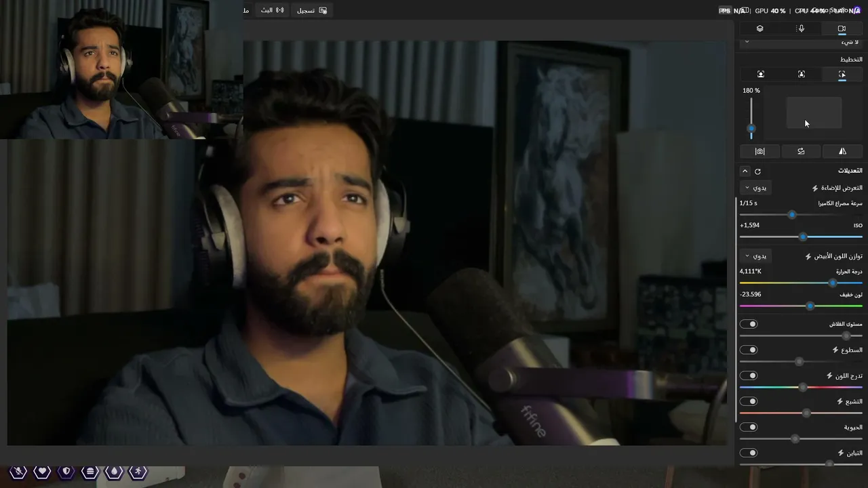
Task: Click the سرعة مصراع الكاميرا shutter label
Action: click(840, 203)
